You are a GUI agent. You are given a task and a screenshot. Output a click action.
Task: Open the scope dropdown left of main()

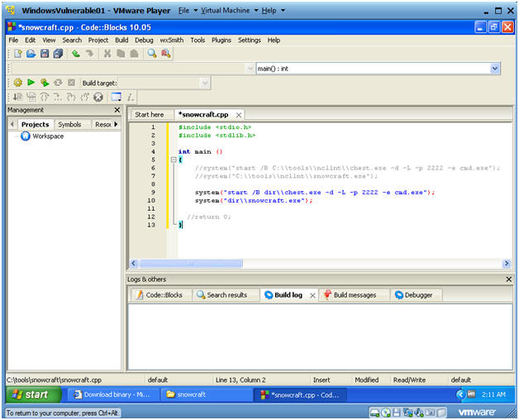pyautogui.click(x=250, y=69)
